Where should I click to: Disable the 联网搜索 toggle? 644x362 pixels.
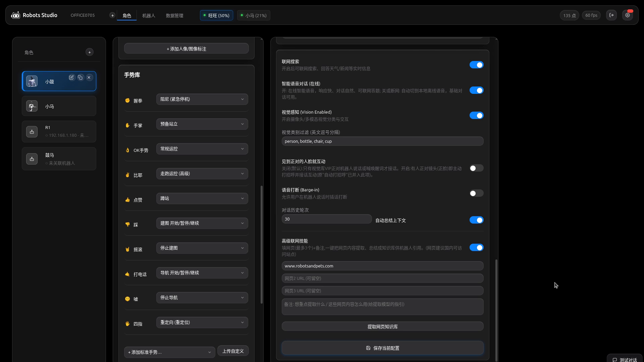click(476, 65)
